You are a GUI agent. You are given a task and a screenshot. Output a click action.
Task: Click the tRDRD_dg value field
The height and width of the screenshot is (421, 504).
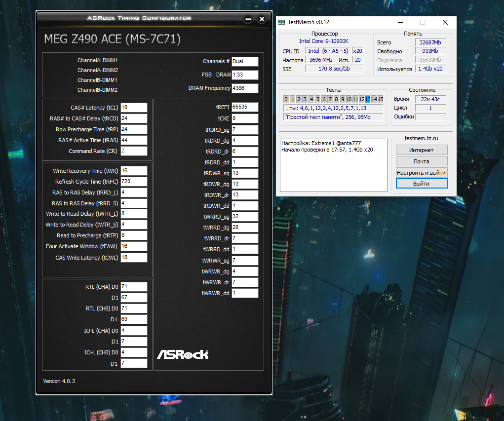coord(245,141)
